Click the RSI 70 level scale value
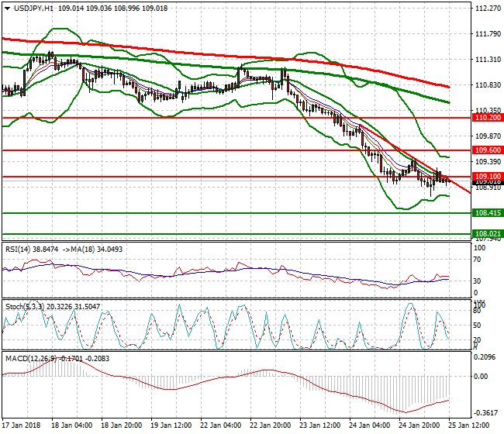504x434 pixels. pos(478,260)
